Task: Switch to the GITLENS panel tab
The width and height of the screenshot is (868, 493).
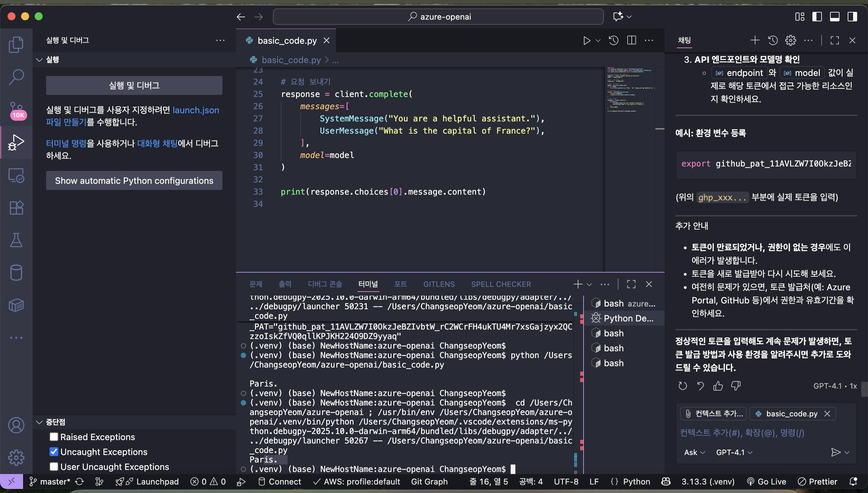Action: [439, 284]
